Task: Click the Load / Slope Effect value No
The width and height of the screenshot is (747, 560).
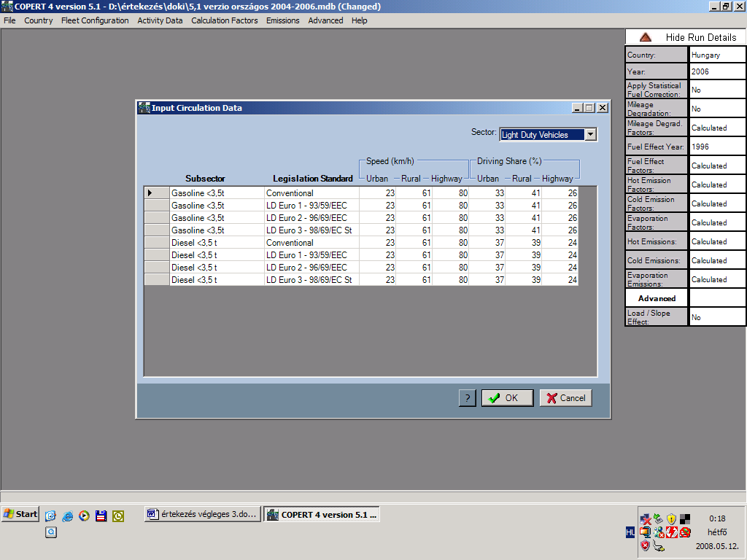Action: (717, 317)
